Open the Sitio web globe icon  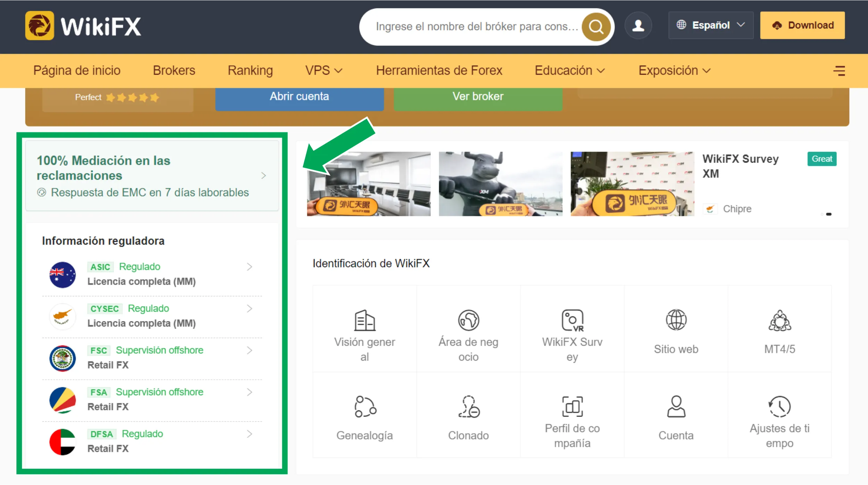[676, 320]
